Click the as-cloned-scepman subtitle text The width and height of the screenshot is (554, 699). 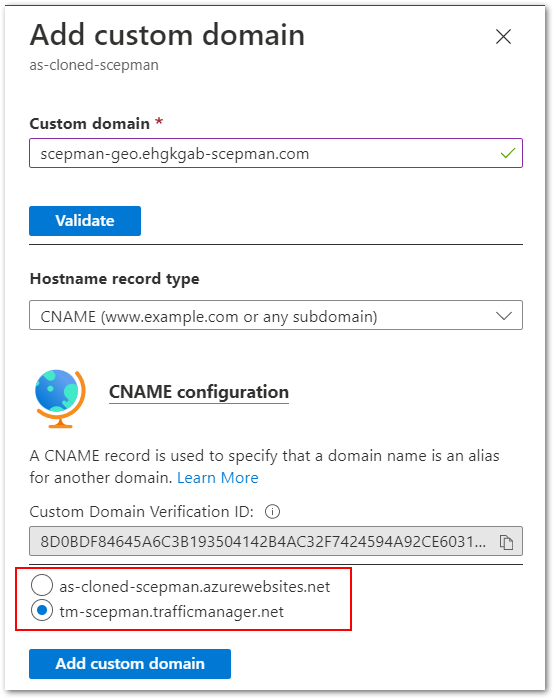click(x=94, y=65)
